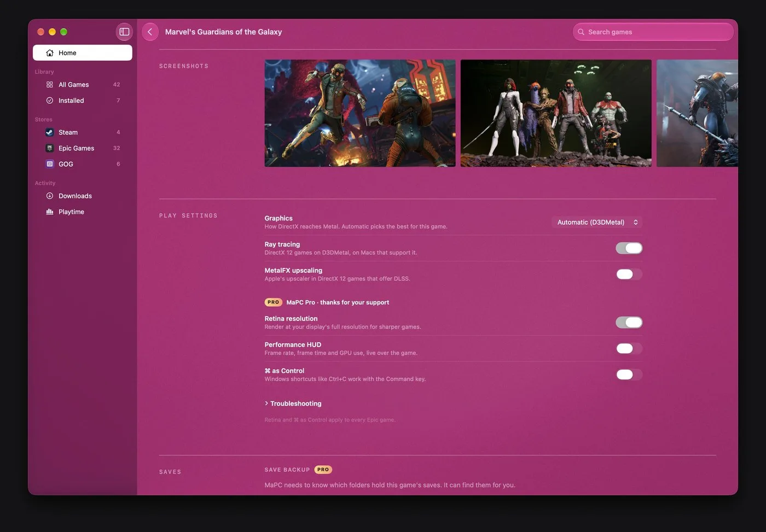Screen dimensions: 766x532
Task: Open All Games library item
Action: (83, 85)
